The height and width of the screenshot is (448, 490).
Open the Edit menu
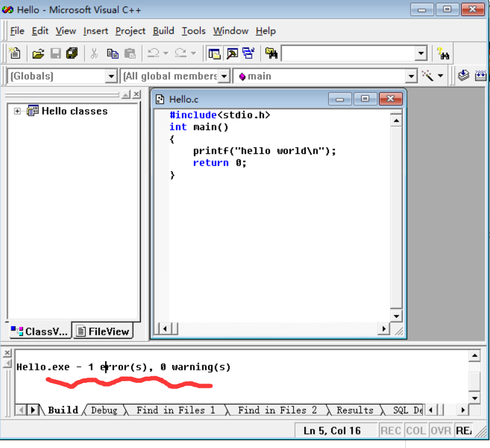click(x=40, y=31)
